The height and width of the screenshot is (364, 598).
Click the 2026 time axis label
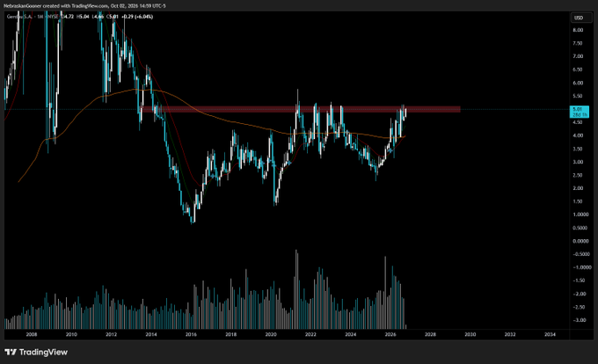click(x=390, y=335)
